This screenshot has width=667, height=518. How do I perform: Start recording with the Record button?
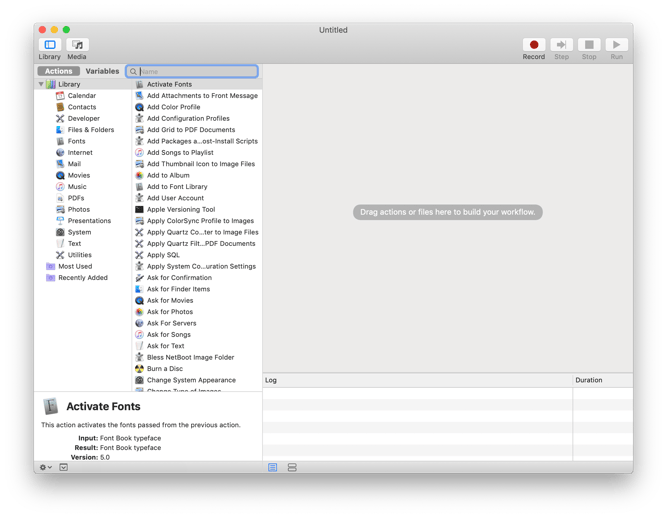tap(534, 45)
